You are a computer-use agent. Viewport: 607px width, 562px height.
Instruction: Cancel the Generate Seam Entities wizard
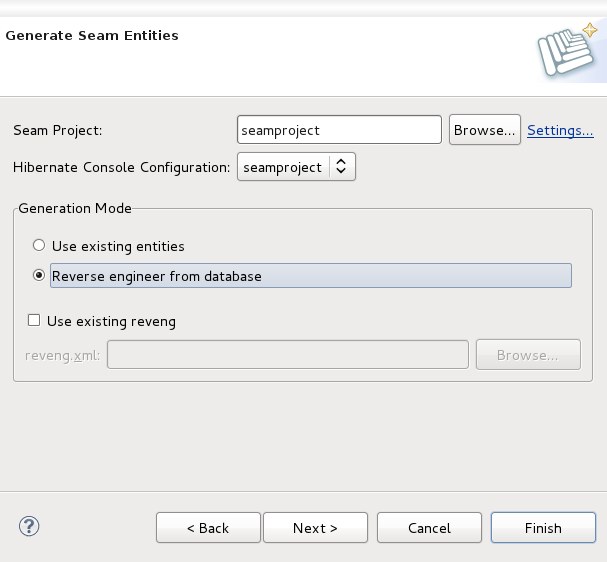pyautogui.click(x=429, y=528)
